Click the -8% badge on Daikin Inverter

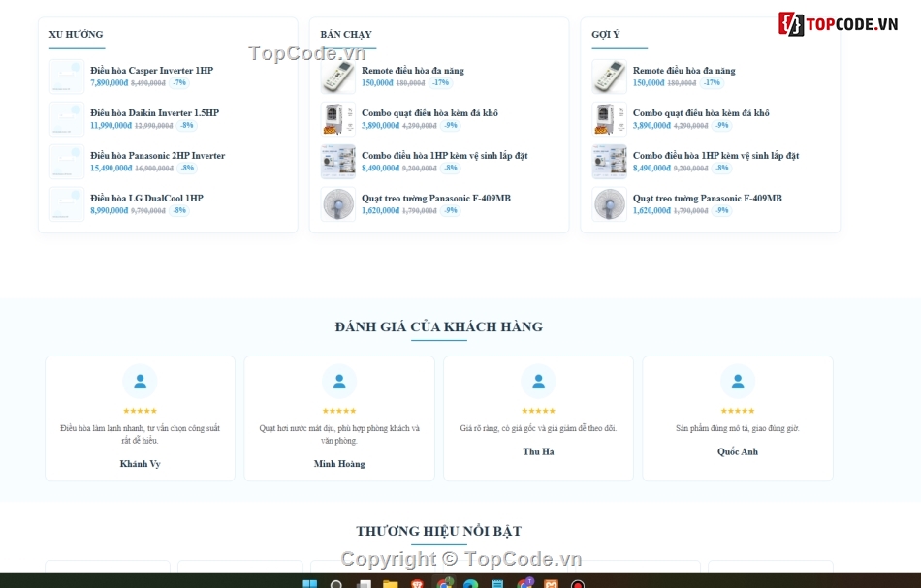coord(187,126)
